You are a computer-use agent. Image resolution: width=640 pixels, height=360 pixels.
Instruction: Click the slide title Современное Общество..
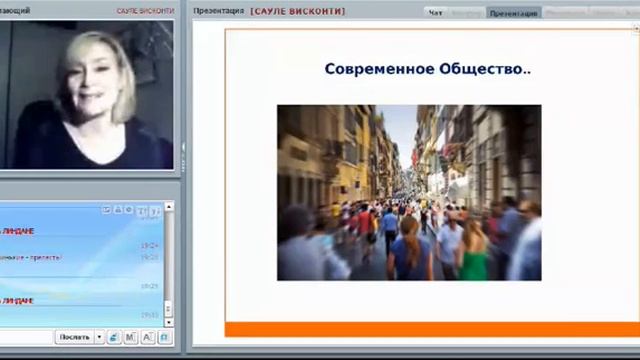click(428, 69)
